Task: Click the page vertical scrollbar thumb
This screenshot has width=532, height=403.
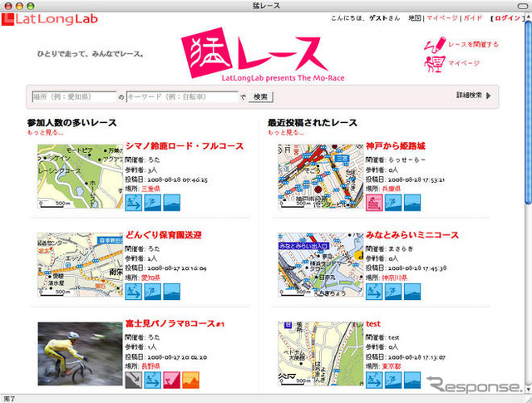Action: click(528, 112)
